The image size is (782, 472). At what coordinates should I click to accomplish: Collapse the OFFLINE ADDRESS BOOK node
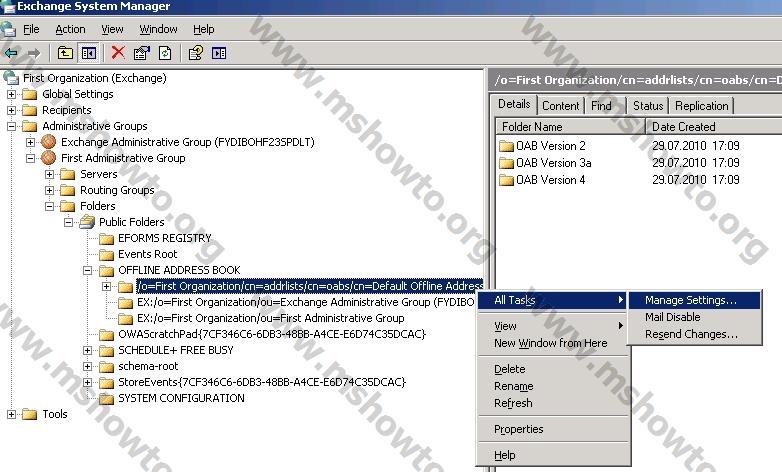pyautogui.click(x=87, y=270)
